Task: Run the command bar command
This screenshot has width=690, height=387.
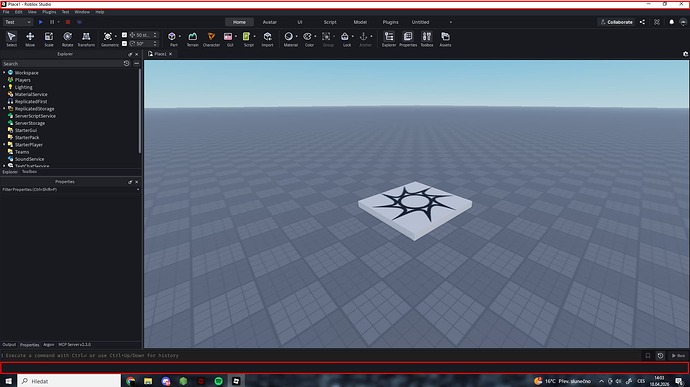Action: point(678,356)
